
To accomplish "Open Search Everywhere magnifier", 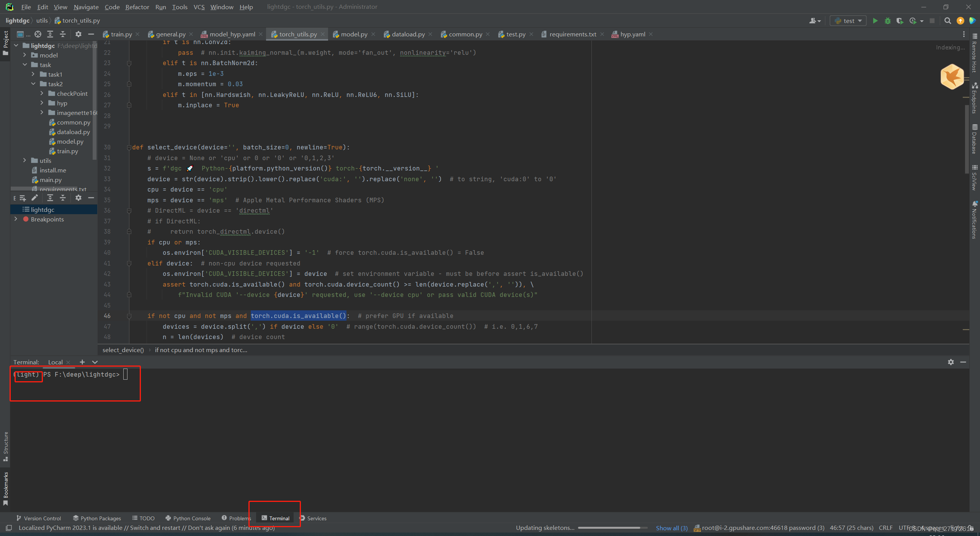I will tap(947, 21).
